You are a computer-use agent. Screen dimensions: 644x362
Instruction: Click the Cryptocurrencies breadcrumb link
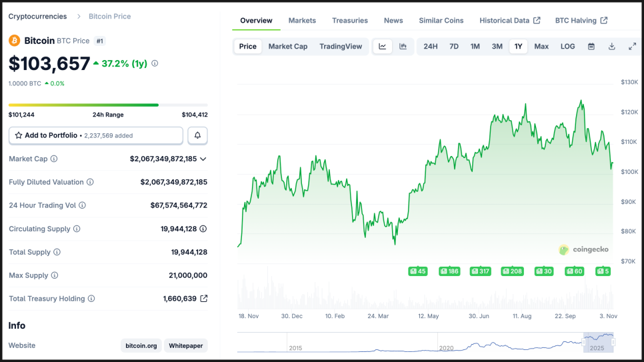37,16
